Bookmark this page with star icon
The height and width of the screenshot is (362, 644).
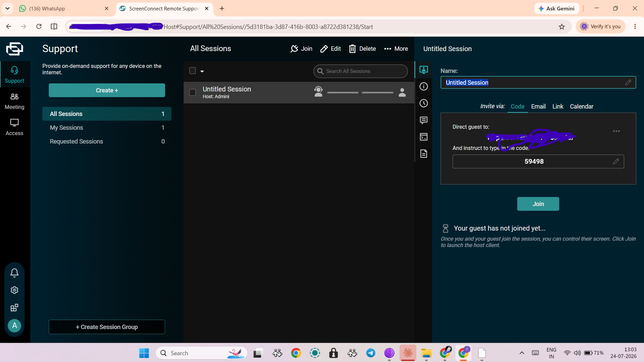pos(562,27)
